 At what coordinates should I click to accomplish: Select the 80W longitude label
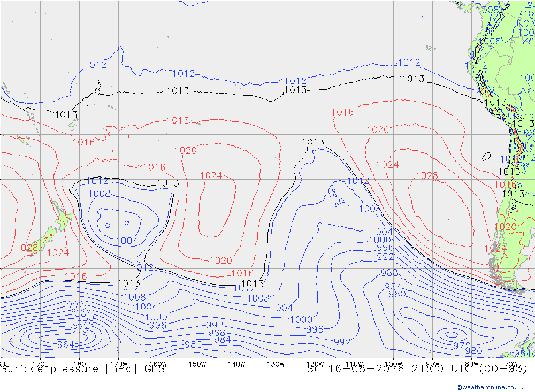472,364
